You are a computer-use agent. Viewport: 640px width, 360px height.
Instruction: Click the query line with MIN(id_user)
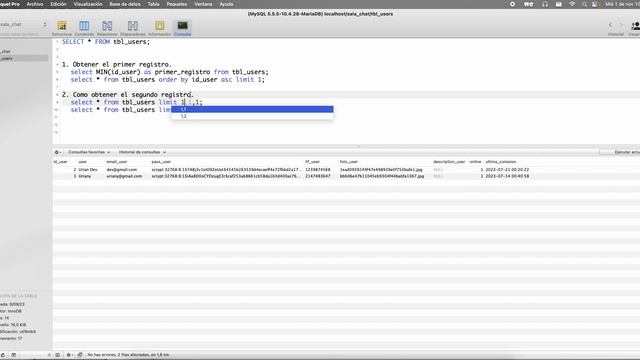(169, 72)
